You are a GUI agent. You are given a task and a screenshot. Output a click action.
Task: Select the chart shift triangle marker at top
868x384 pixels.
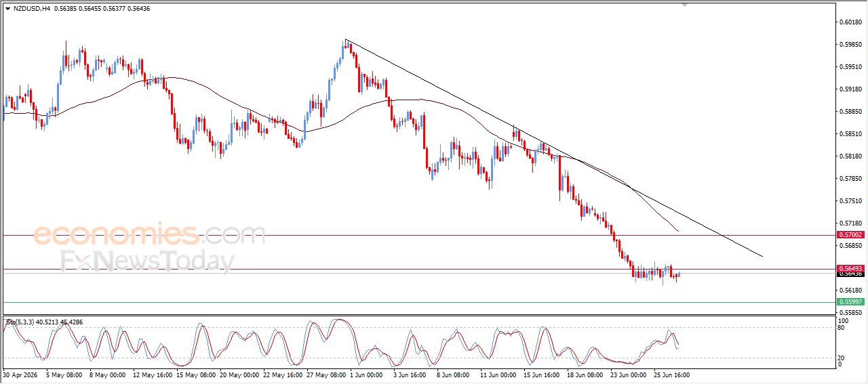coord(685,5)
